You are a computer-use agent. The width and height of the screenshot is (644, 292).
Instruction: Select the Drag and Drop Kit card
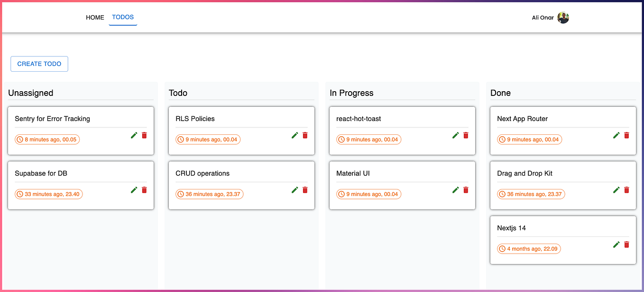[x=545, y=173]
